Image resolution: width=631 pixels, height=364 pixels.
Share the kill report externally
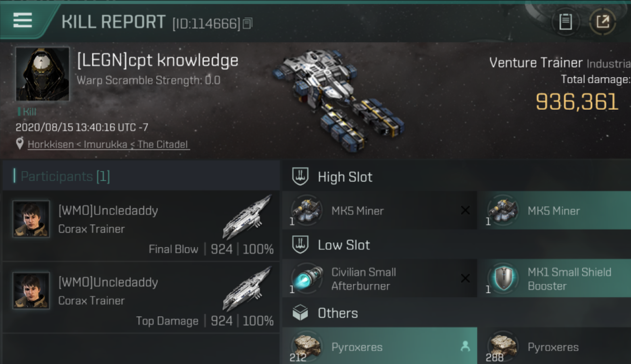pyautogui.click(x=602, y=22)
